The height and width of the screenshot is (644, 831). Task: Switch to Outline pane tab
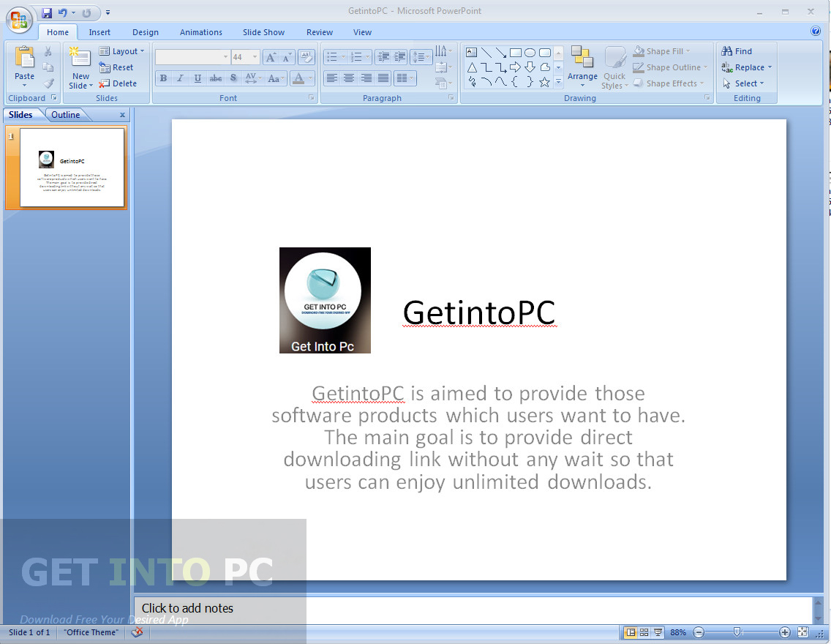click(66, 114)
